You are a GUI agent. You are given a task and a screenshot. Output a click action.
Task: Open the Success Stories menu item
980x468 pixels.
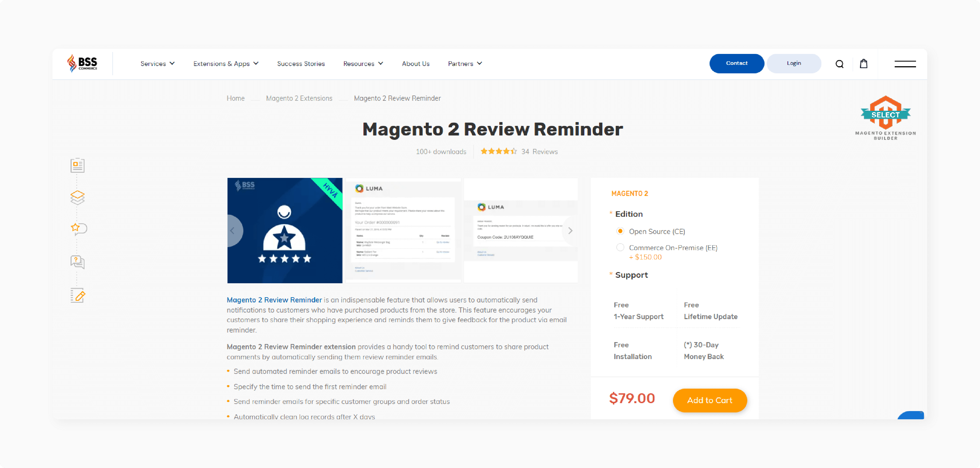[301, 63]
